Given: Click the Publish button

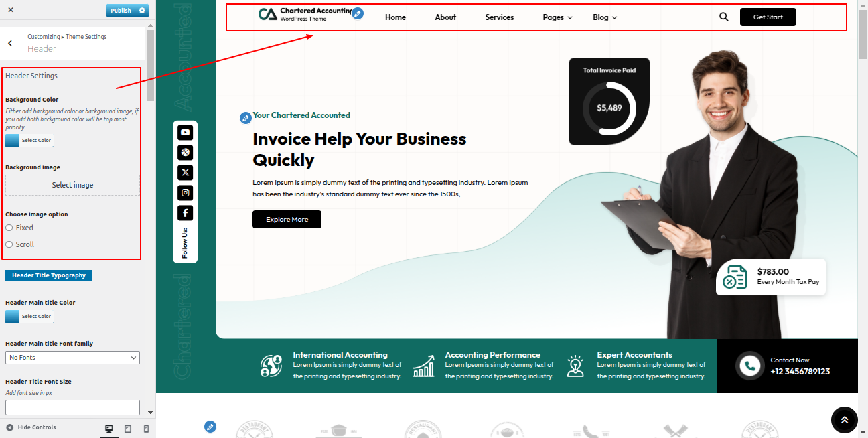Looking at the screenshot, I should (121, 11).
